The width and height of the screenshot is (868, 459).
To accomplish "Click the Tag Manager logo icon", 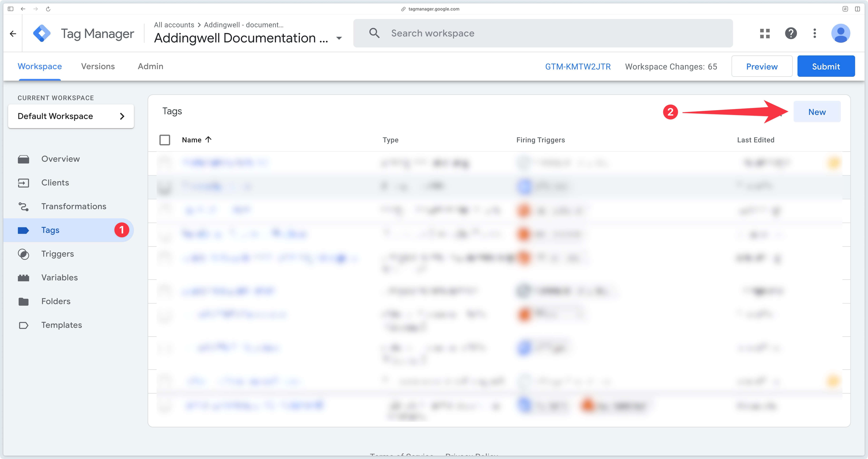I will 42,33.
